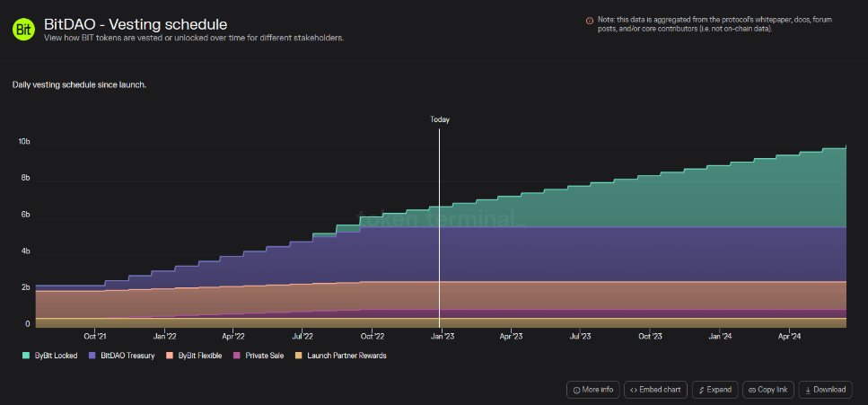The image size is (868, 405).
Task: Click the Oct '21 x-axis label
Action: coord(94,336)
